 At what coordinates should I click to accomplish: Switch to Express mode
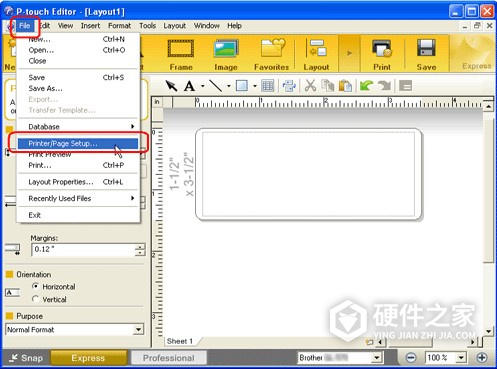[x=88, y=358]
